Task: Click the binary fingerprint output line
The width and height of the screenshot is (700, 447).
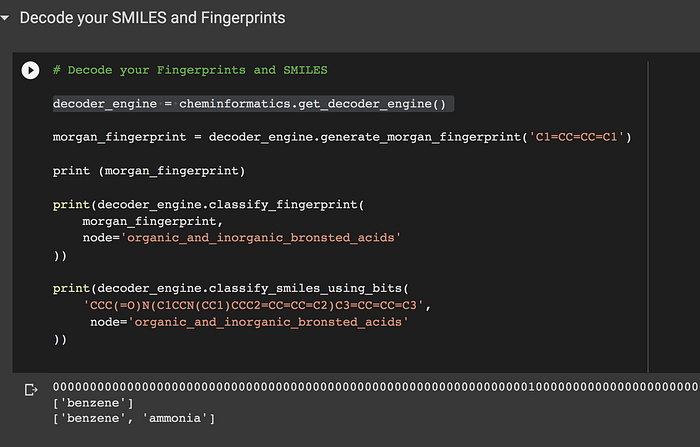Action: (x=376, y=387)
